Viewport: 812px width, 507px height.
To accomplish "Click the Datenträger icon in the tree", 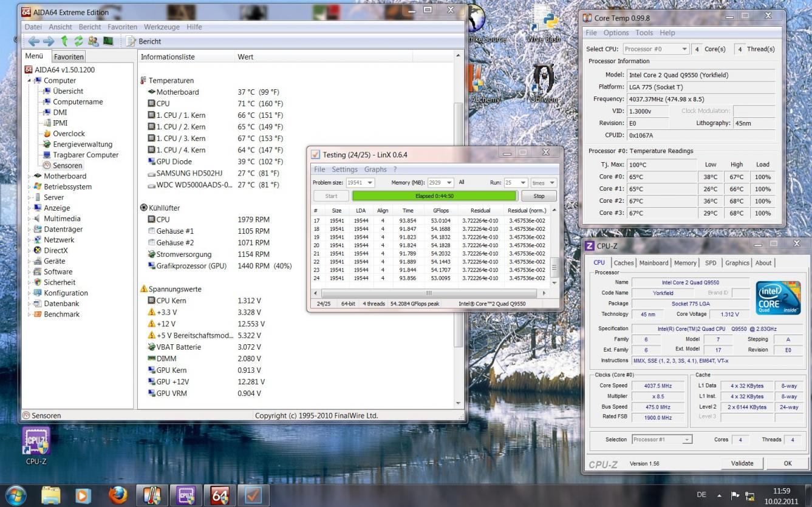I will point(38,229).
